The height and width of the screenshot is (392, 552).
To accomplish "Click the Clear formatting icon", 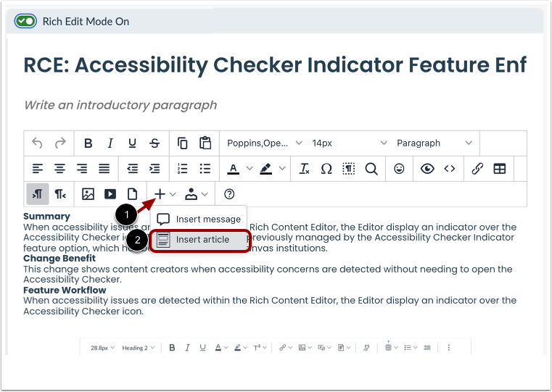I will pos(304,169).
